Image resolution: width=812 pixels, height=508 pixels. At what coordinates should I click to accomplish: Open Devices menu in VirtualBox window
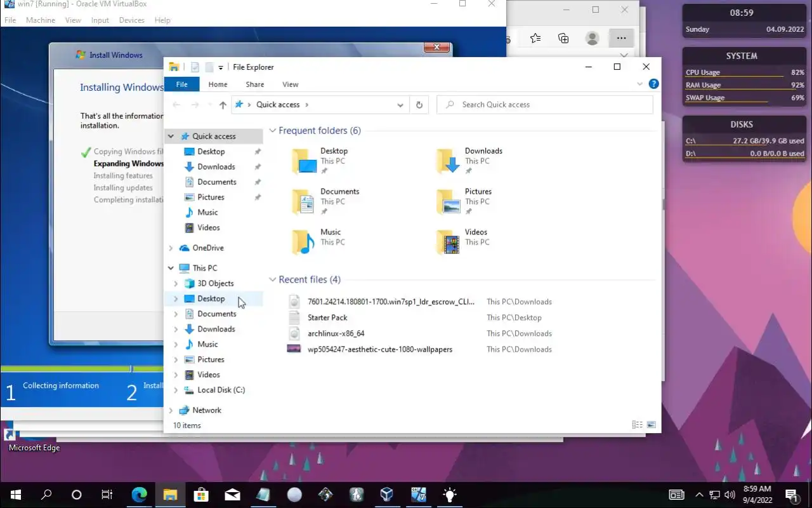(x=132, y=20)
